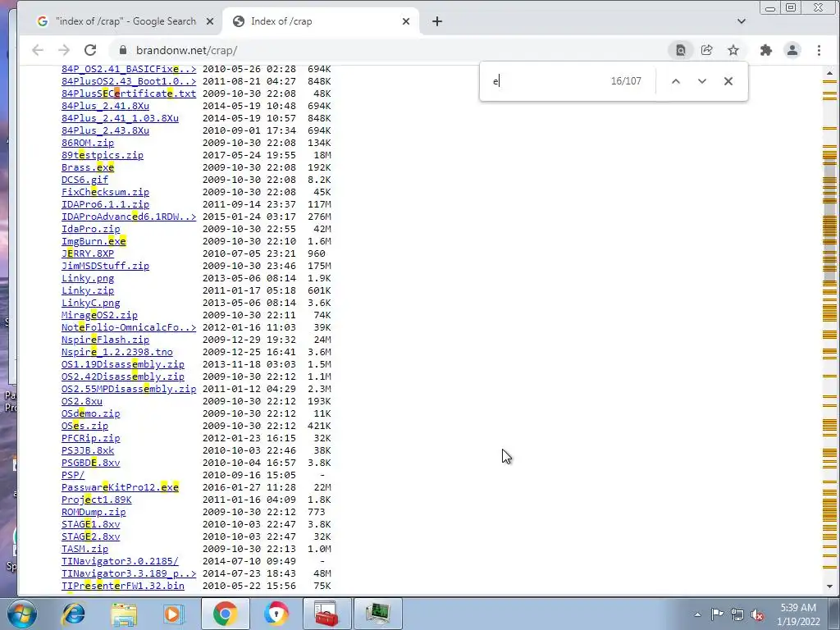
Task: Download IDAPro6.1.1.zip
Action: click(x=106, y=204)
